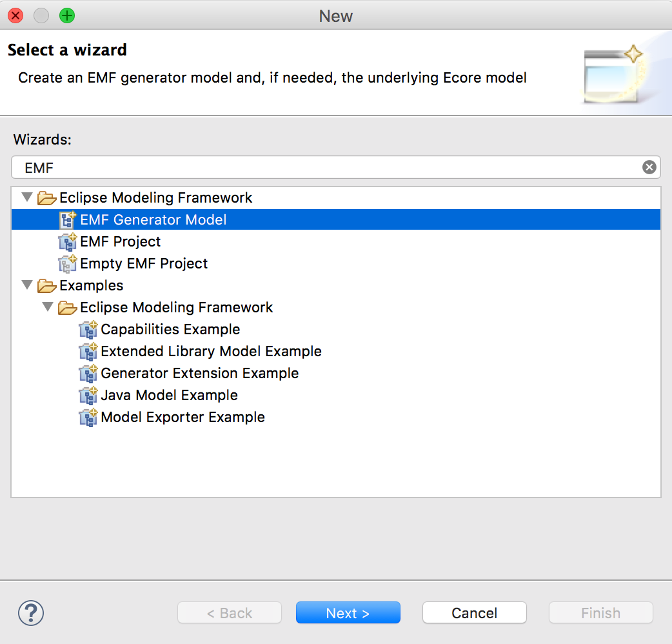
Task: Select the Eclipse Modeling Framework label under Examples
Action: coord(176,307)
